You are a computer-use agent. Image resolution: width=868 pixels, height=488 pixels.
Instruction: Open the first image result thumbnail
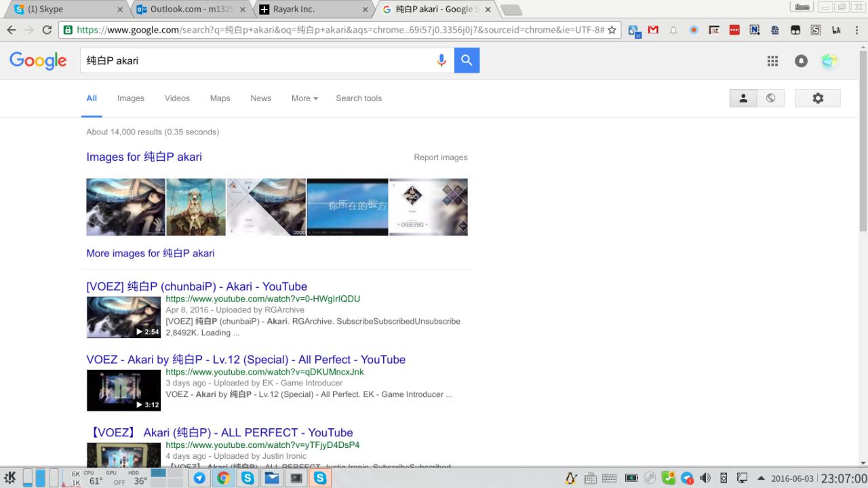(125, 207)
